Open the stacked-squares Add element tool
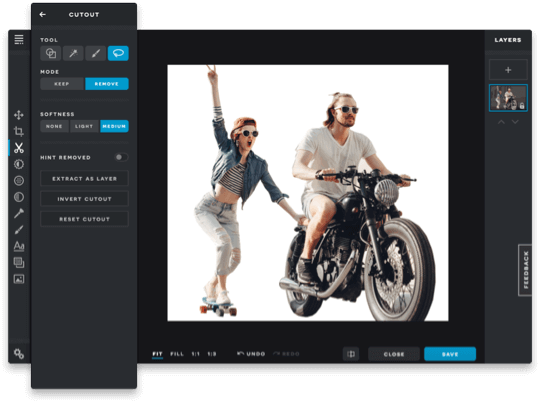The height and width of the screenshot is (403, 540). click(x=19, y=262)
